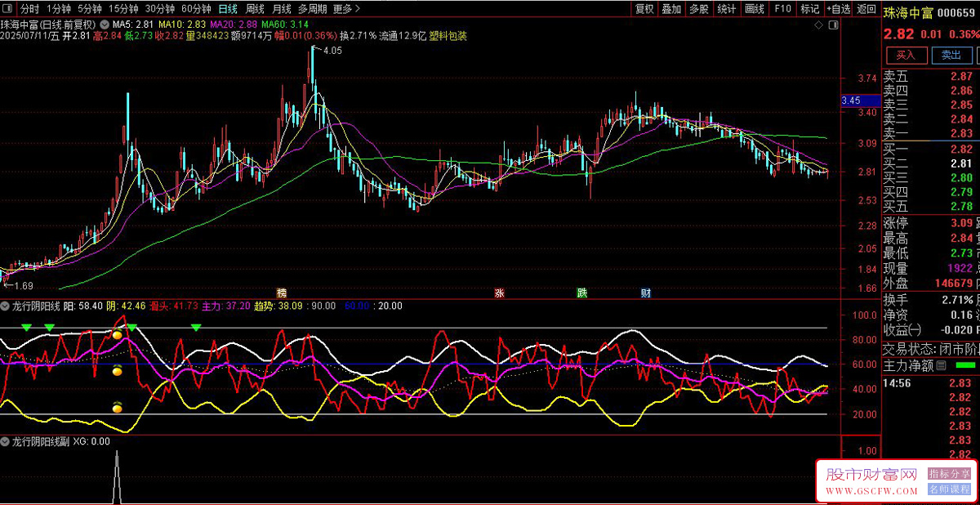
Task: Click the candlestick panel icon at top-left toolbar start
Action: [7, 9]
